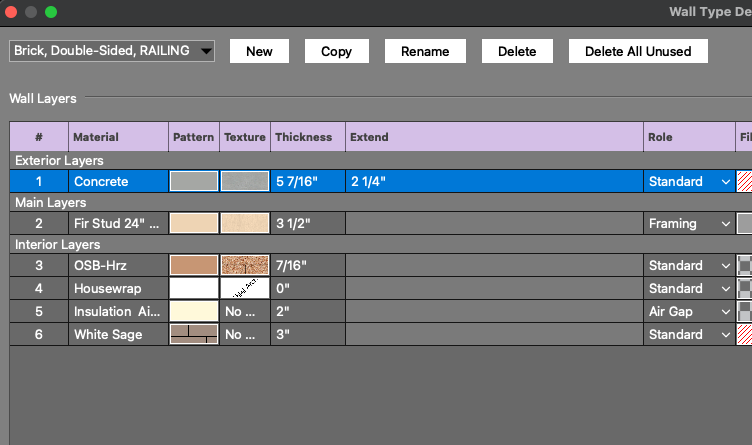Image resolution: width=752 pixels, height=445 pixels.
Task: Click the Extend column header
Action: (494, 137)
